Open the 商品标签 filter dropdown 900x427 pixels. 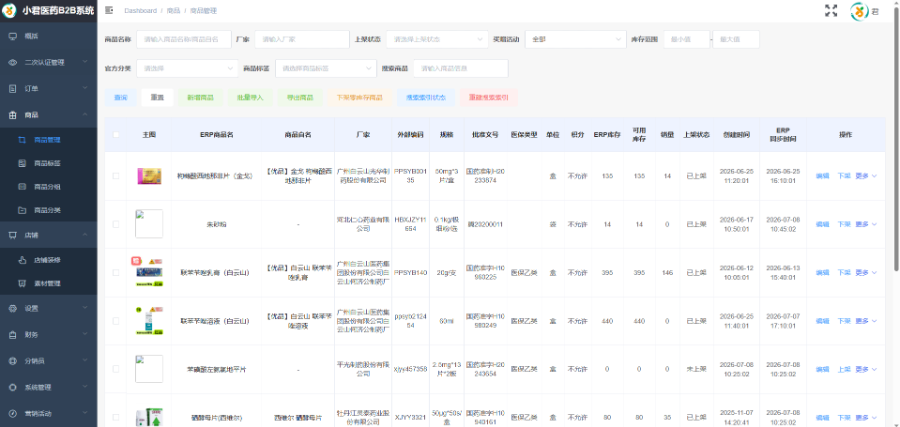click(x=326, y=68)
